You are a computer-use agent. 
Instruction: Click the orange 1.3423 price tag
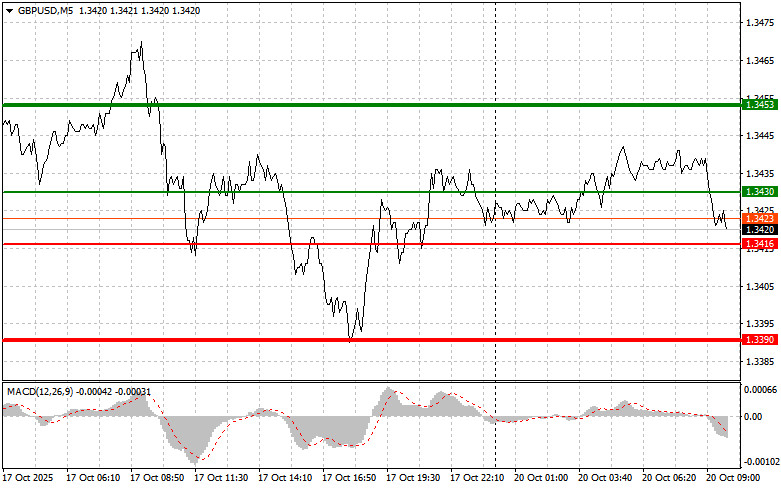pyautogui.click(x=755, y=218)
